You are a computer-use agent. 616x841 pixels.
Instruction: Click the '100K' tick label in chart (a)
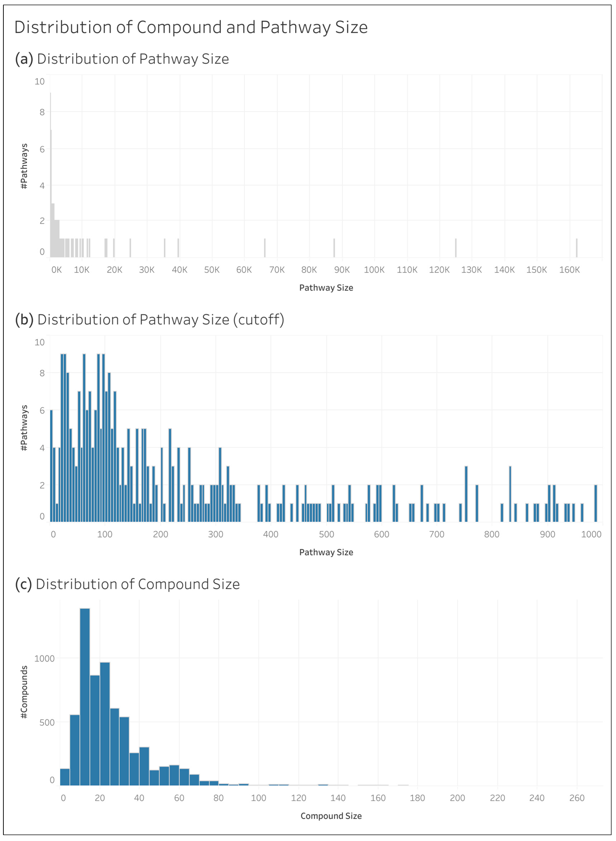click(374, 270)
